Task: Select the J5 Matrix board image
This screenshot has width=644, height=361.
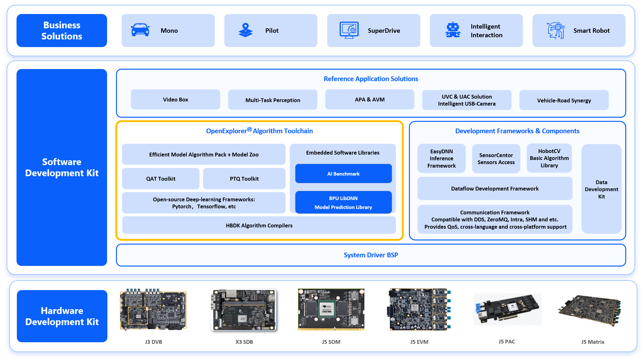Action: tap(590, 310)
